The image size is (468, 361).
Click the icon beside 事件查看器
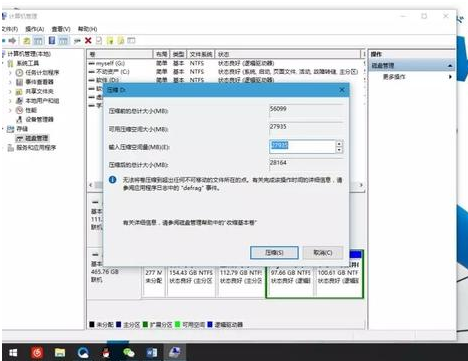(19, 82)
